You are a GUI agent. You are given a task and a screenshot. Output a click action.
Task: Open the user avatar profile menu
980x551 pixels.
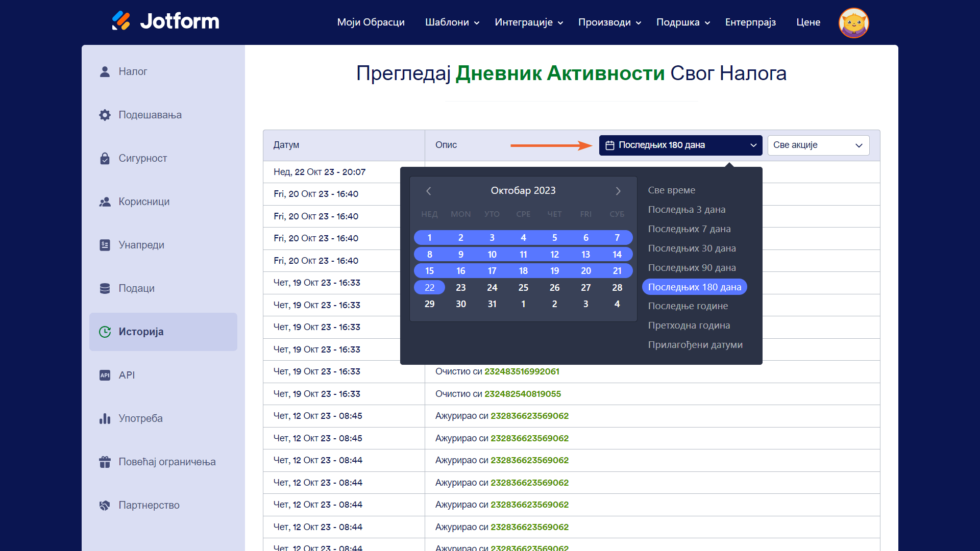[853, 23]
